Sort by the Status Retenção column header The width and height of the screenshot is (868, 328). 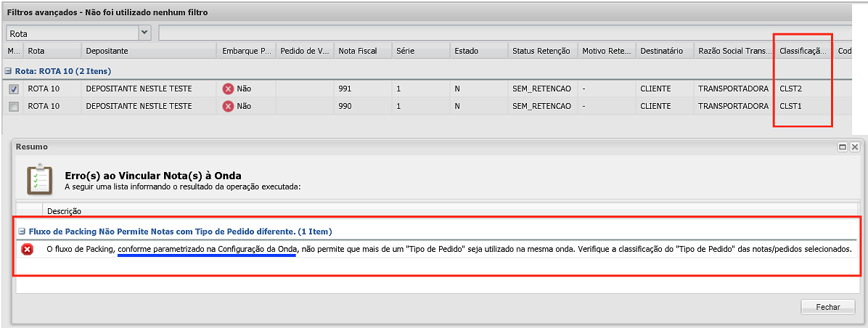pyautogui.click(x=543, y=51)
